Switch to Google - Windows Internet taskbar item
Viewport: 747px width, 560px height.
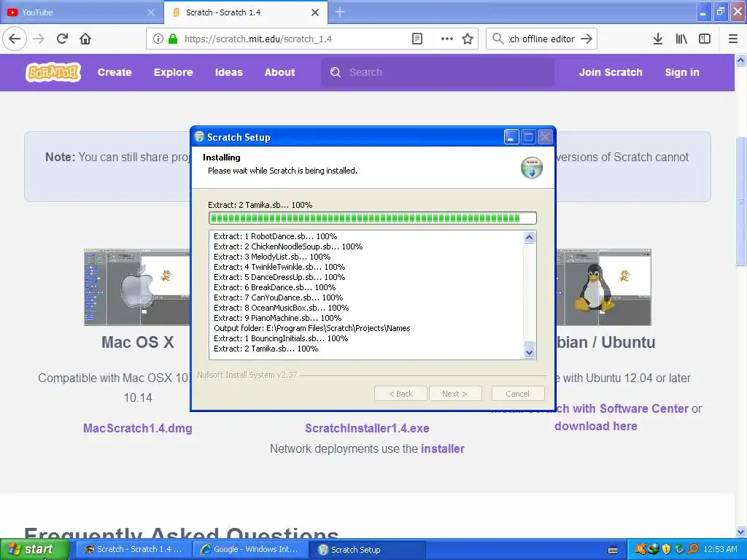coord(251,550)
